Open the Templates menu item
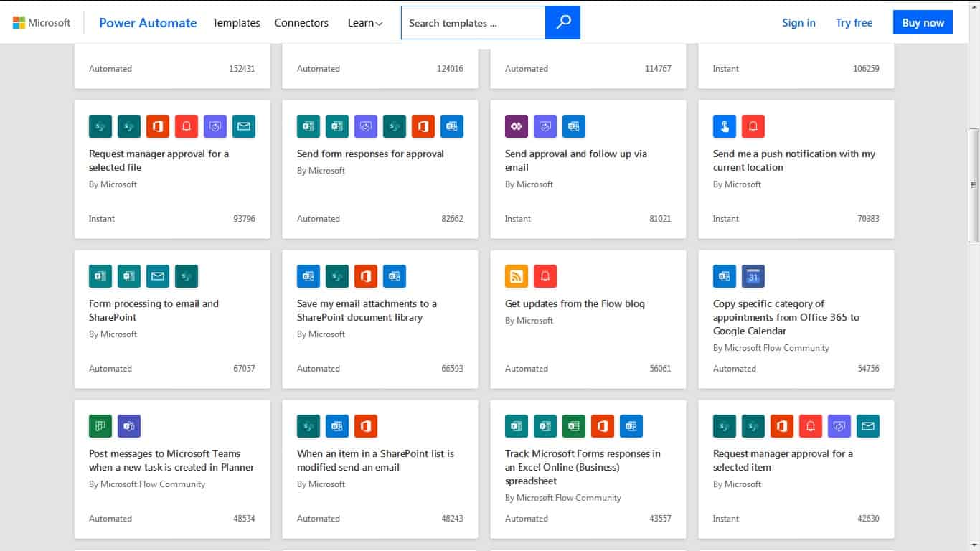Image resolution: width=980 pixels, height=551 pixels. pyautogui.click(x=236, y=23)
